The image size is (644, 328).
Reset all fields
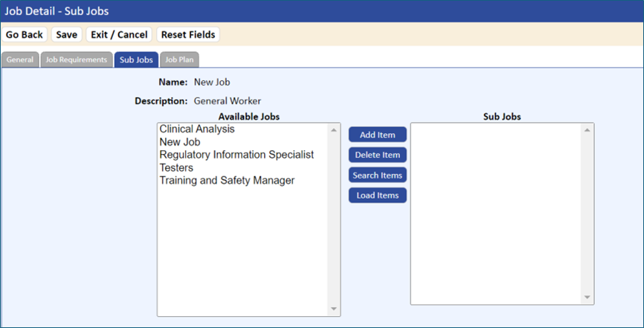click(x=188, y=34)
